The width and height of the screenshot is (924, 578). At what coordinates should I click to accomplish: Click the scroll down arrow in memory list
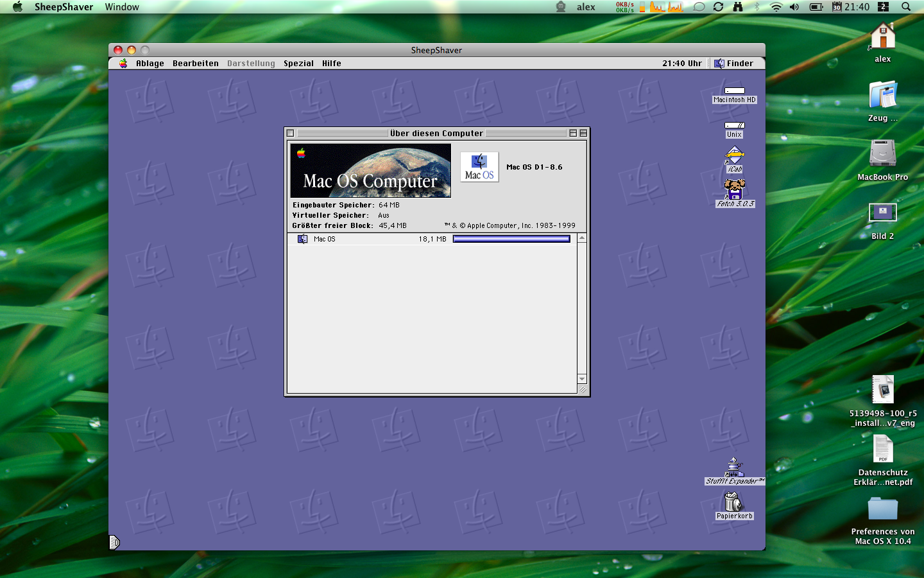(x=582, y=379)
